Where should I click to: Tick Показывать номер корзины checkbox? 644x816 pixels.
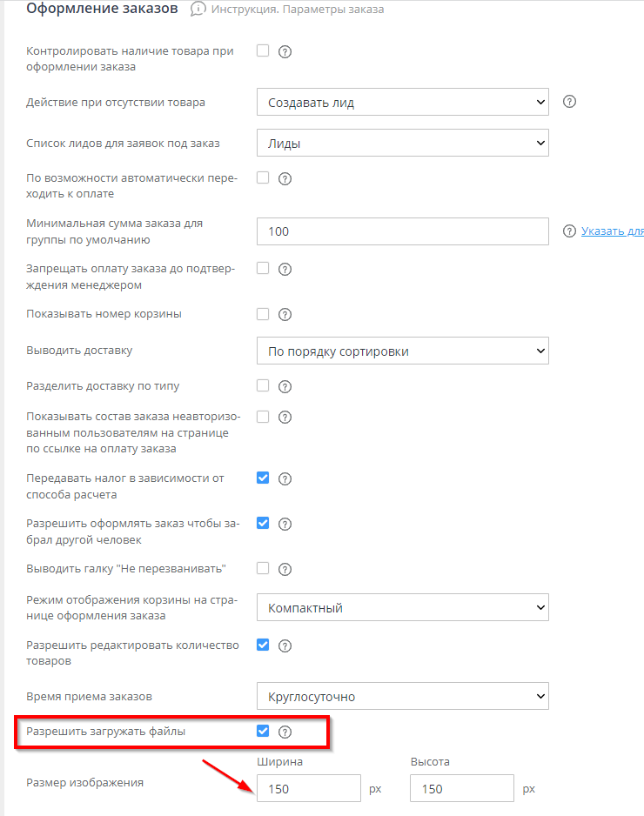click(x=263, y=314)
